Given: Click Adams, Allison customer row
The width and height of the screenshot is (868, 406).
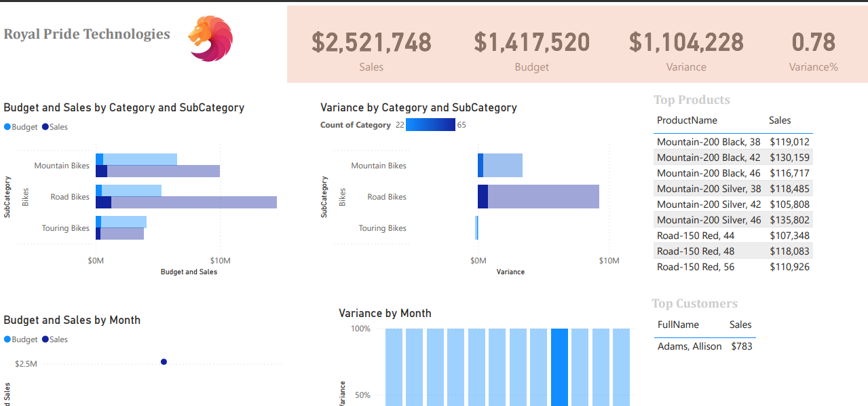Looking at the screenshot, I should click(705, 346).
